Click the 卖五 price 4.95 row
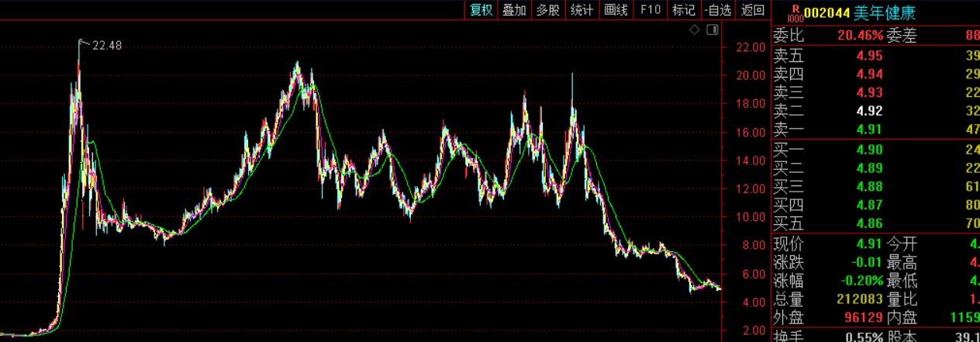Viewport: 980px width, 342px height. [x=869, y=55]
